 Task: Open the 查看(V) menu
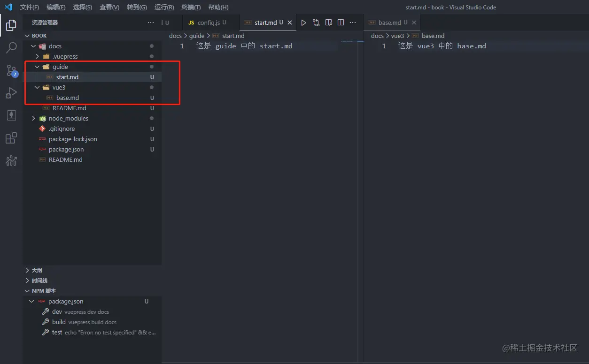[x=109, y=7]
